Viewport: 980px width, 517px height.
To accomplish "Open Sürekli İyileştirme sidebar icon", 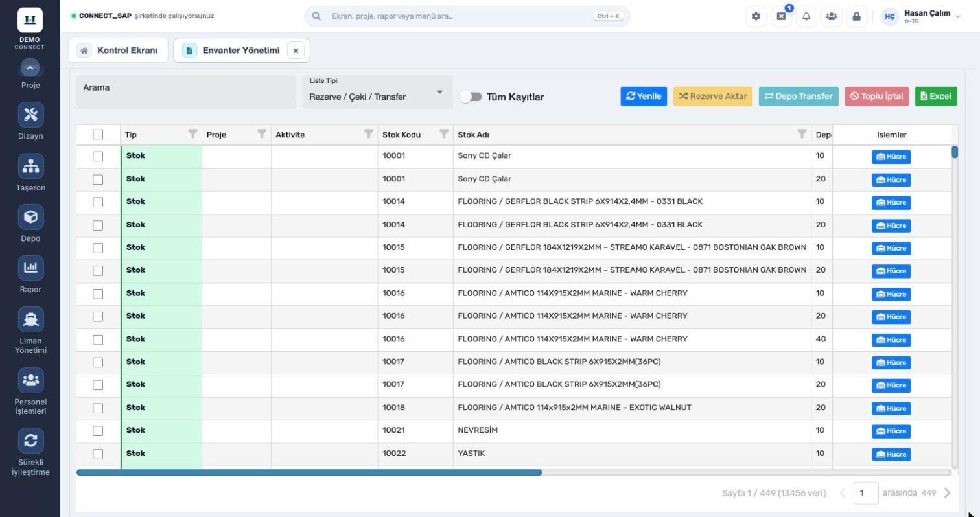I will click(x=30, y=441).
